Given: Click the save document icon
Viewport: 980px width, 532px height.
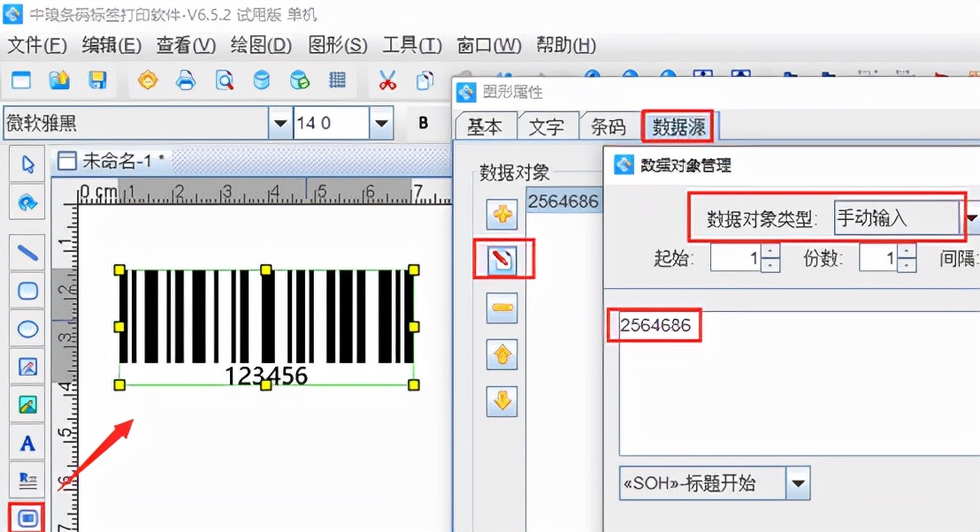Looking at the screenshot, I should click(x=99, y=80).
